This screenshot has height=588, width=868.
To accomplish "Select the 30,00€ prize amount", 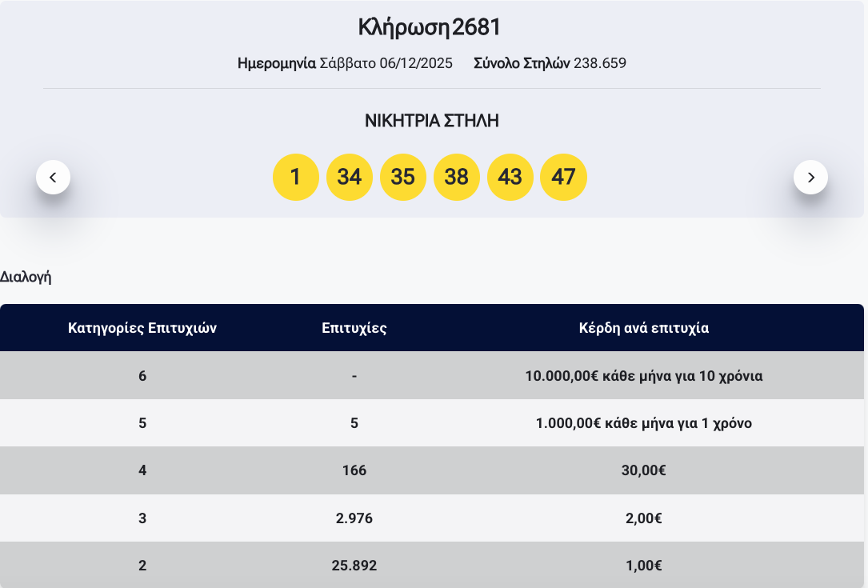I will (x=643, y=470).
